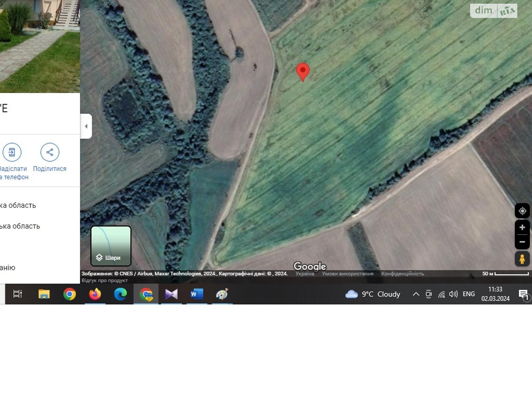Image resolution: width=532 pixels, height=399 pixels.
Task: Click the Україна link in footer
Action: (x=305, y=274)
